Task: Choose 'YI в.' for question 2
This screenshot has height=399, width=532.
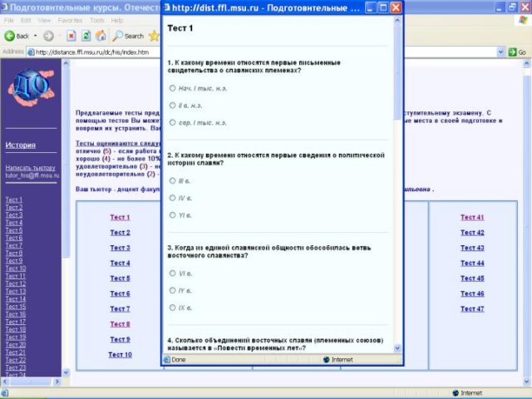Action: pyautogui.click(x=172, y=215)
